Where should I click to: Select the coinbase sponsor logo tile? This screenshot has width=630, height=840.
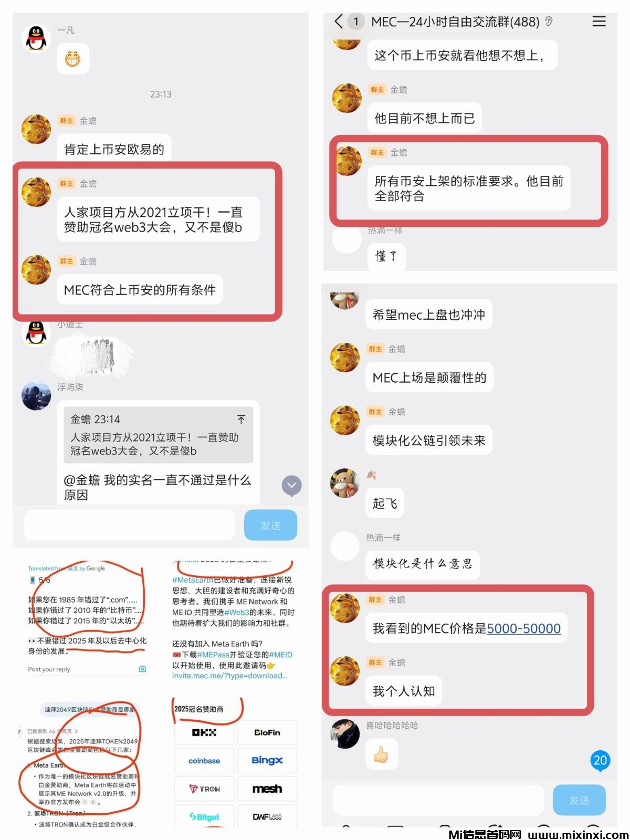pyautogui.click(x=204, y=761)
